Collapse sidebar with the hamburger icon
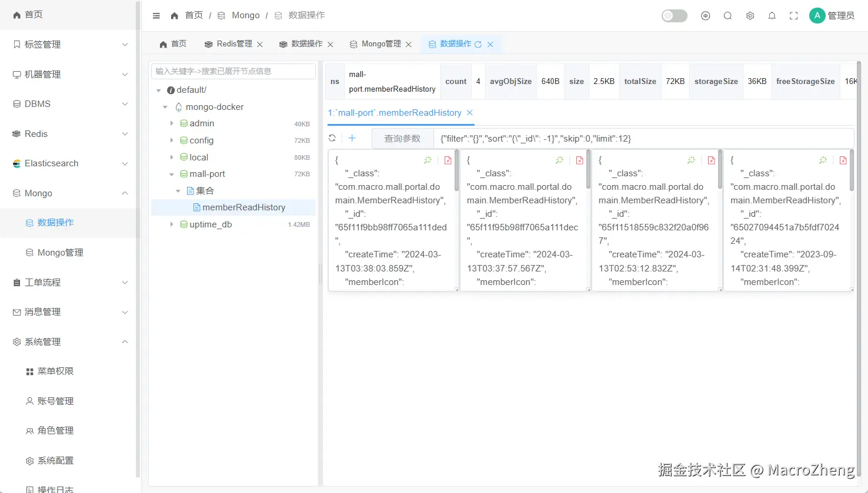Viewport: 868px width, 493px height. (156, 16)
